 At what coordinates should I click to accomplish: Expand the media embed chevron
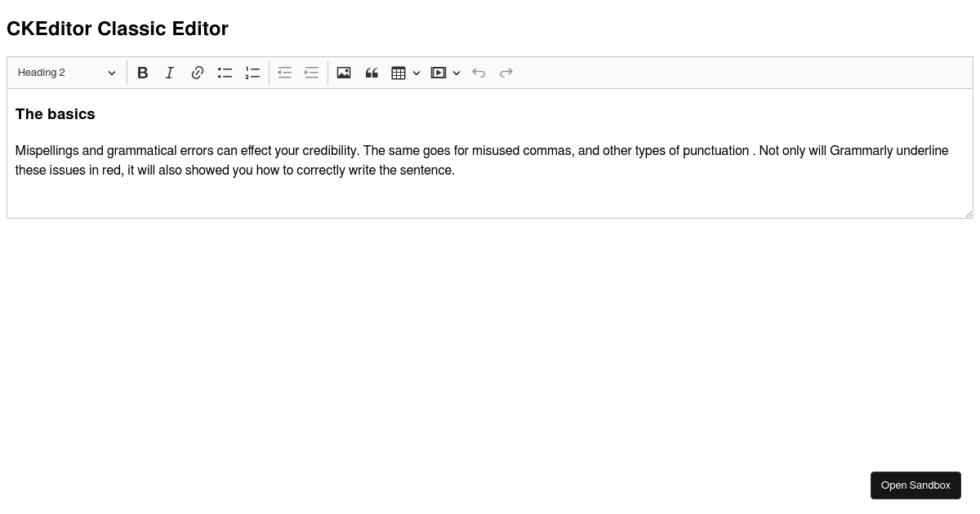457,73
